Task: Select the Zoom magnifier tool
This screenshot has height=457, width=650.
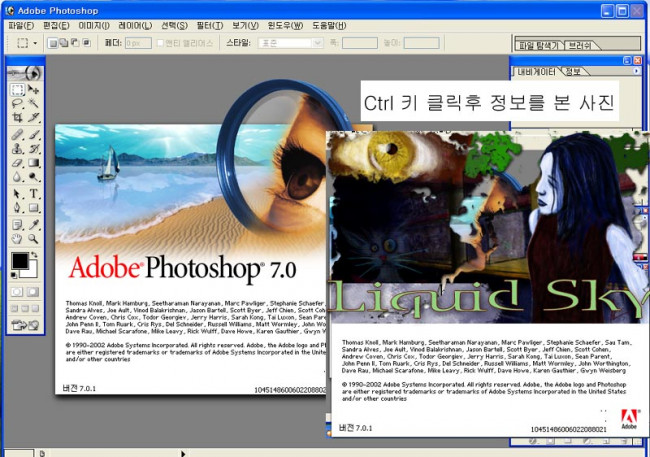Action: 35,238
